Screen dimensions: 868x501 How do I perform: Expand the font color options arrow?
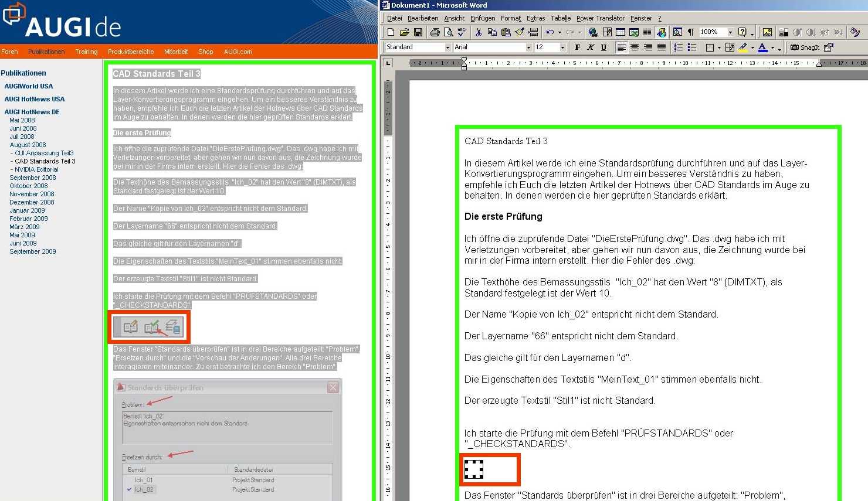pyautogui.click(x=772, y=48)
